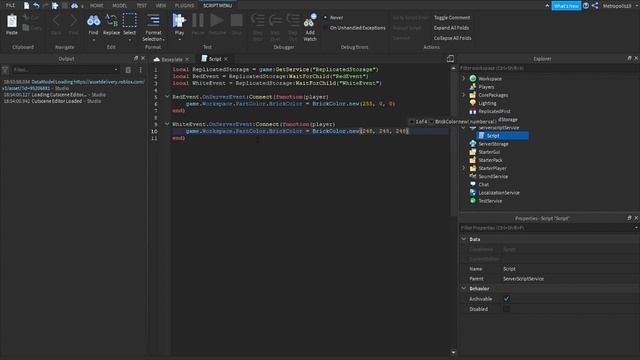Click the Players icon in Explorer

click(x=473, y=87)
